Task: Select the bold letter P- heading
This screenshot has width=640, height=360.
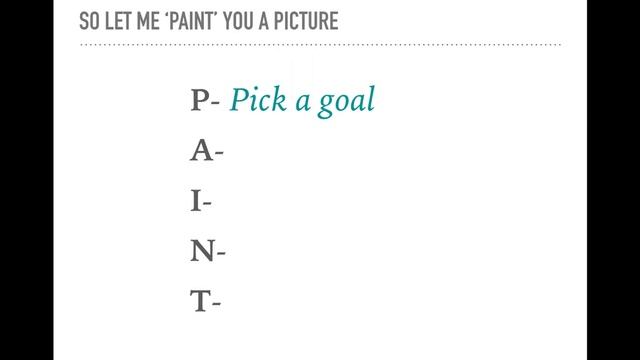Action: click(x=205, y=100)
